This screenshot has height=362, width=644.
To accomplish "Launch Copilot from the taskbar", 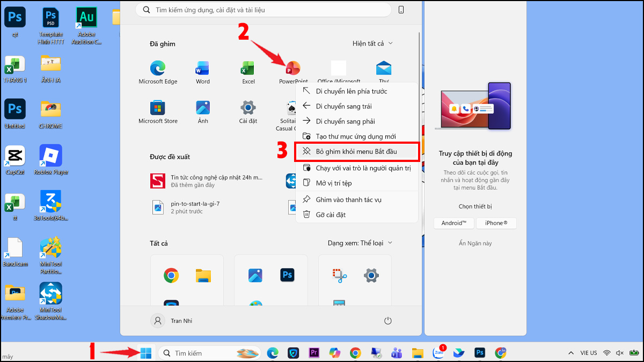I will (334, 353).
